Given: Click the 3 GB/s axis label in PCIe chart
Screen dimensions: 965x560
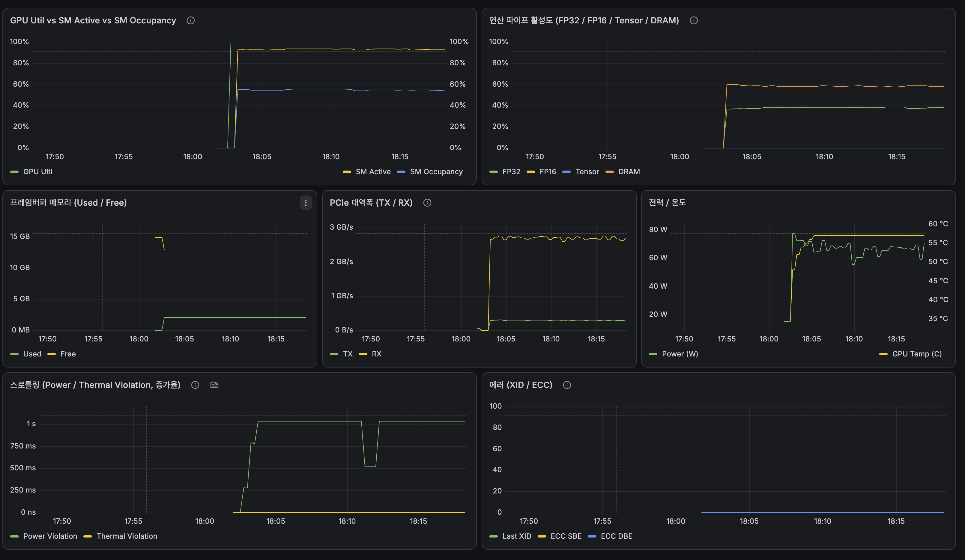Looking at the screenshot, I should point(341,227).
